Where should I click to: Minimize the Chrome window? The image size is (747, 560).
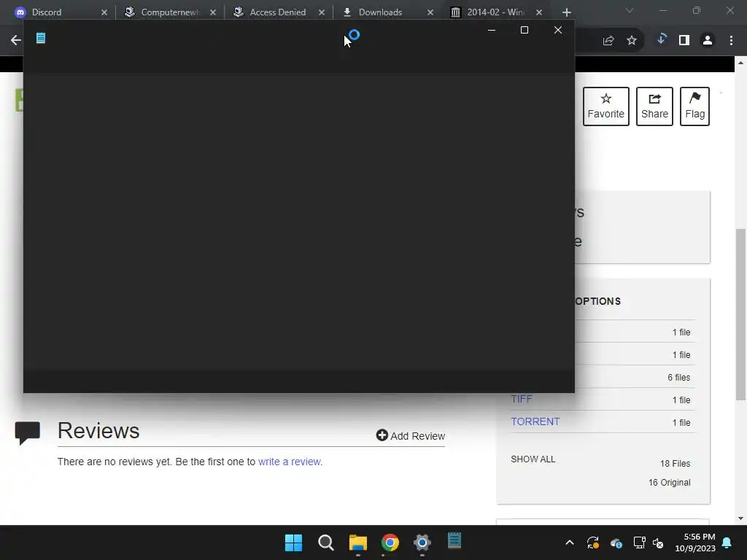pos(663,10)
